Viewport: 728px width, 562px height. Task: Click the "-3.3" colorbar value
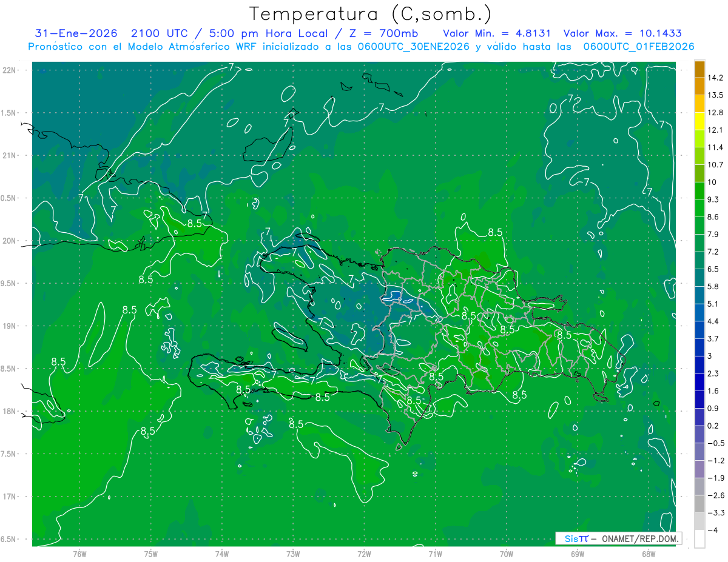pyautogui.click(x=715, y=512)
